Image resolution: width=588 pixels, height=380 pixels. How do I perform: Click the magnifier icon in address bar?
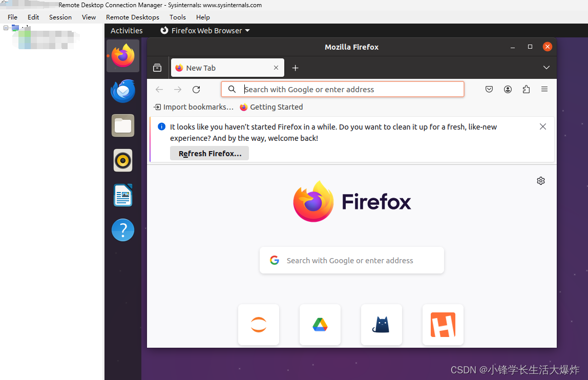point(232,89)
